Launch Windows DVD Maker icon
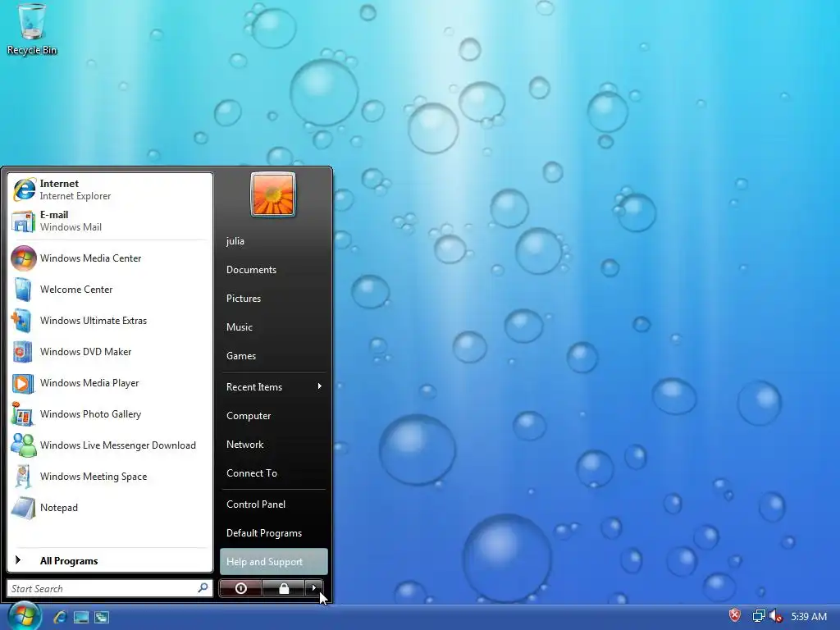 pyautogui.click(x=22, y=352)
